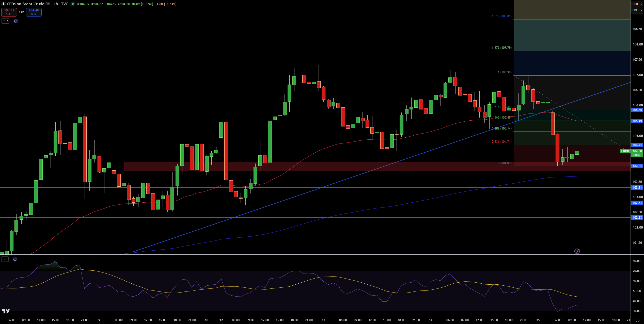Viewport: 644px width, 324px height.
Task: Click the red SELL 104.47 button
Action: pos(9,12)
